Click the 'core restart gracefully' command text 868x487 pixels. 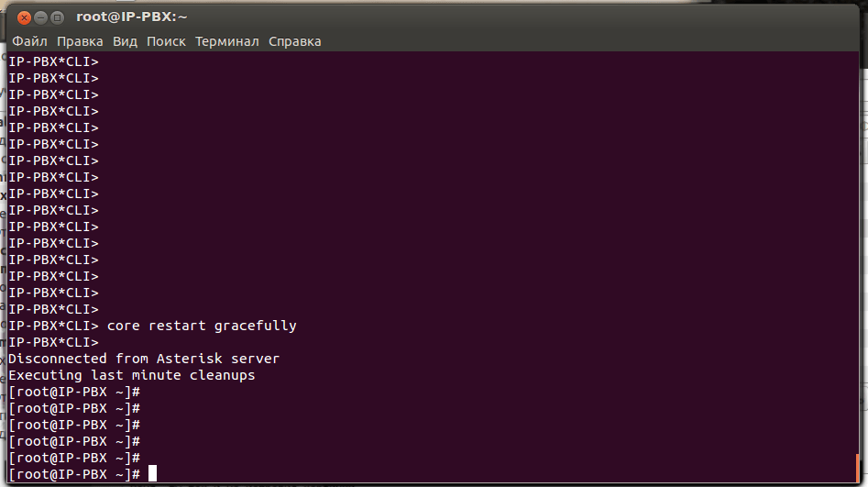click(x=202, y=326)
